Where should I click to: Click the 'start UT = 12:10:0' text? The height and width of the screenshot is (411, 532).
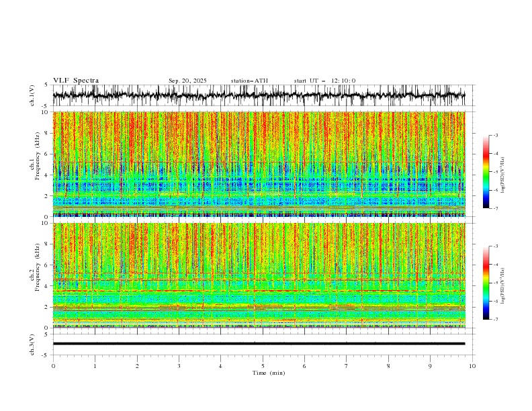(x=324, y=81)
